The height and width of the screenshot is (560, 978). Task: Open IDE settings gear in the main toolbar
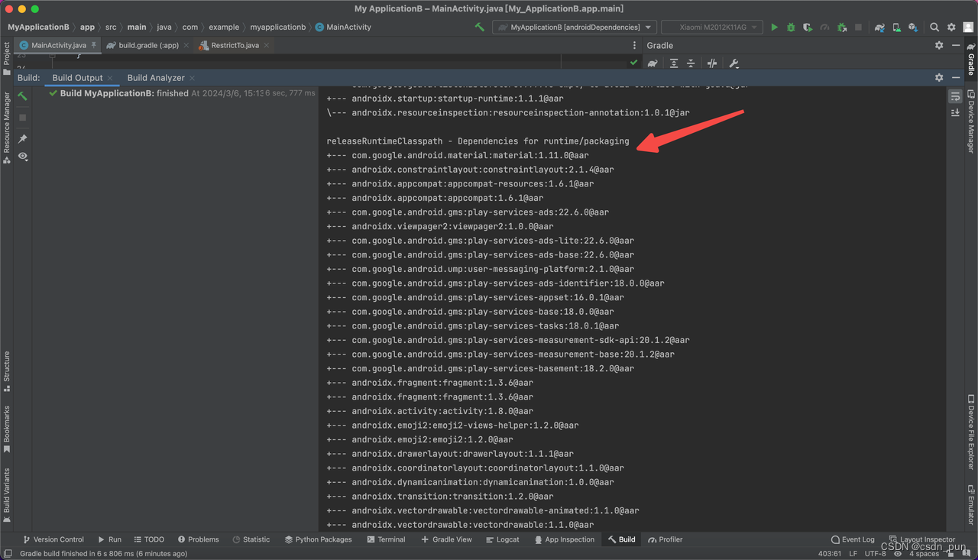click(x=951, y=27)
